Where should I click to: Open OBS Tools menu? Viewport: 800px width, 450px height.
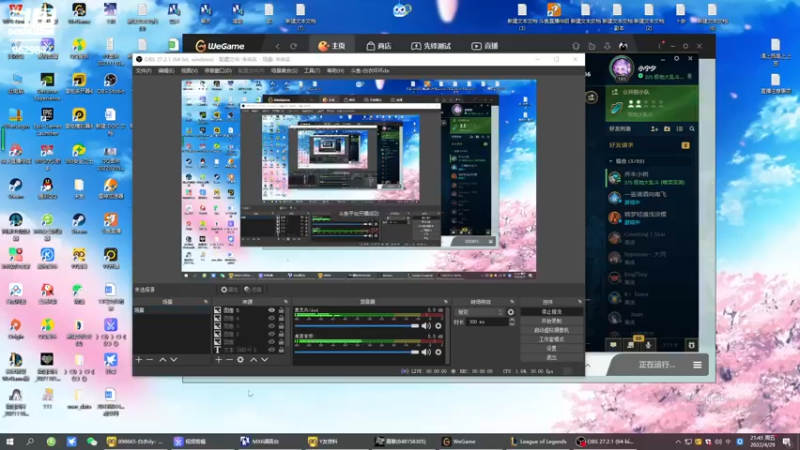pos(312,71)
